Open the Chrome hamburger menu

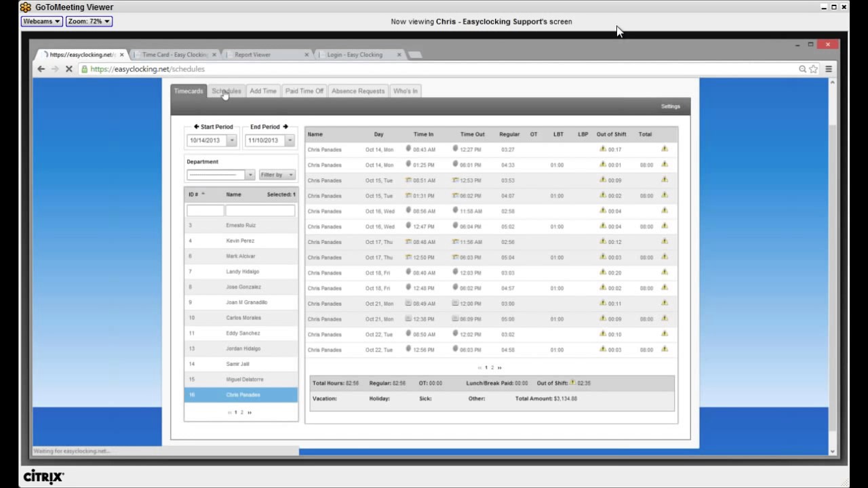829,69
